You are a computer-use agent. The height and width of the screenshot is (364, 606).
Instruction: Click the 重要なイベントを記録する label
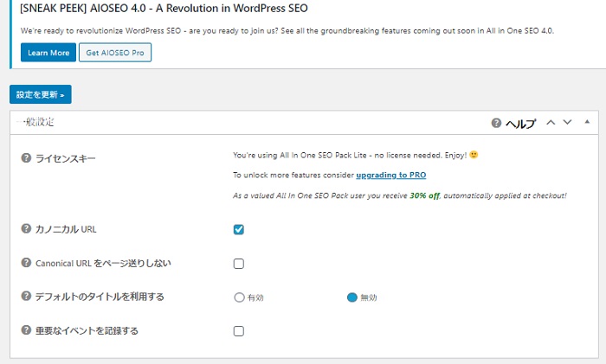(x=87, y=331)
